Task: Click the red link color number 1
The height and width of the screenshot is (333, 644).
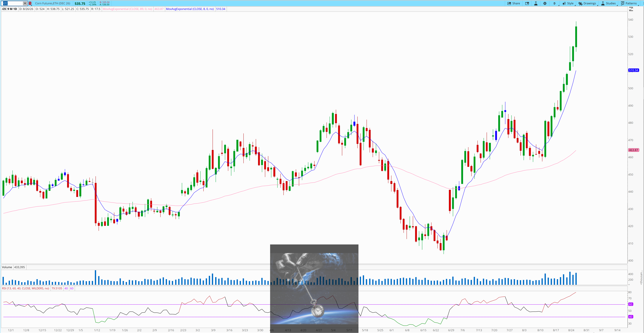Action: tap(30, 3)
